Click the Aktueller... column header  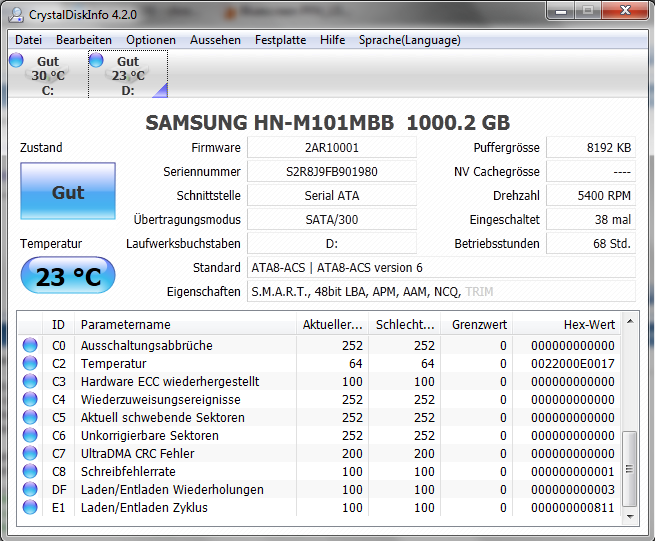[333, 325]
